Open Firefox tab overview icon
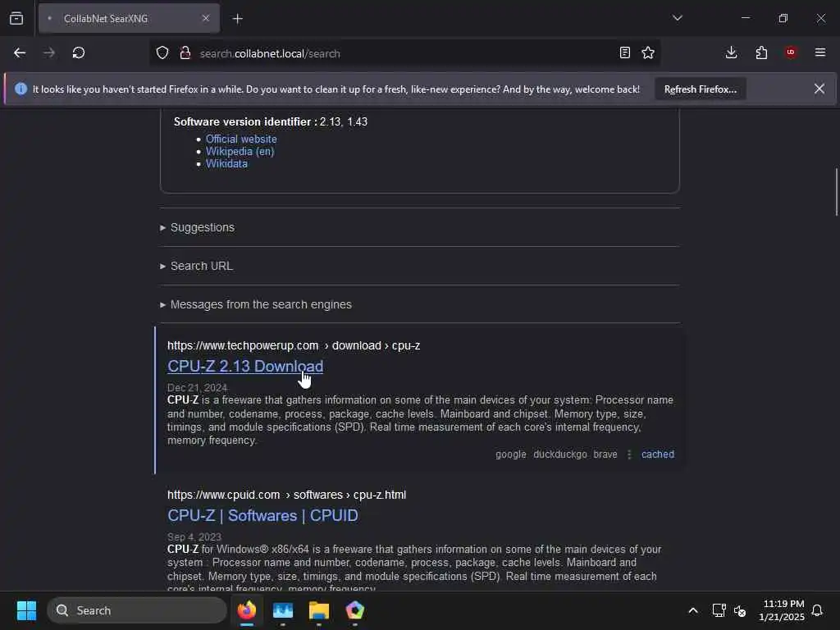Viewport: 840px width, 630px height. click(x=16, y=19)
